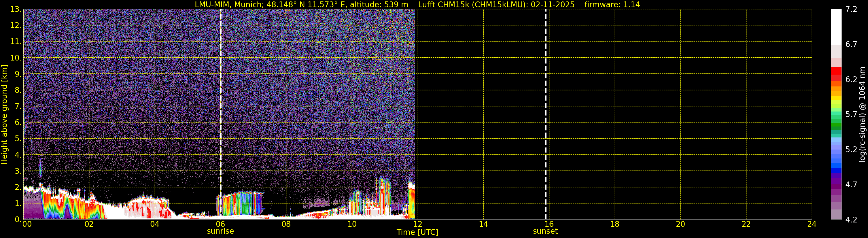Click the sunrise dashed vertical line marker
868x238 pixels.
point(221,114)
